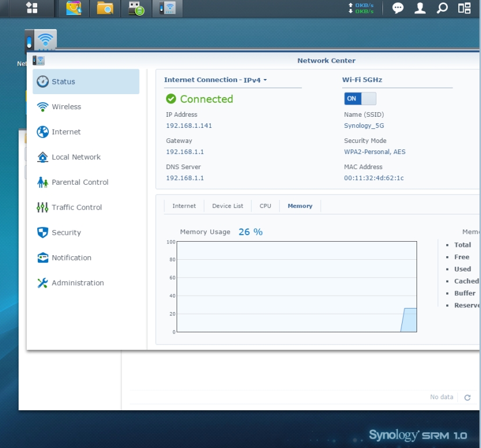Go to Parental Control section
481x448 pixels.
[80, 182]
